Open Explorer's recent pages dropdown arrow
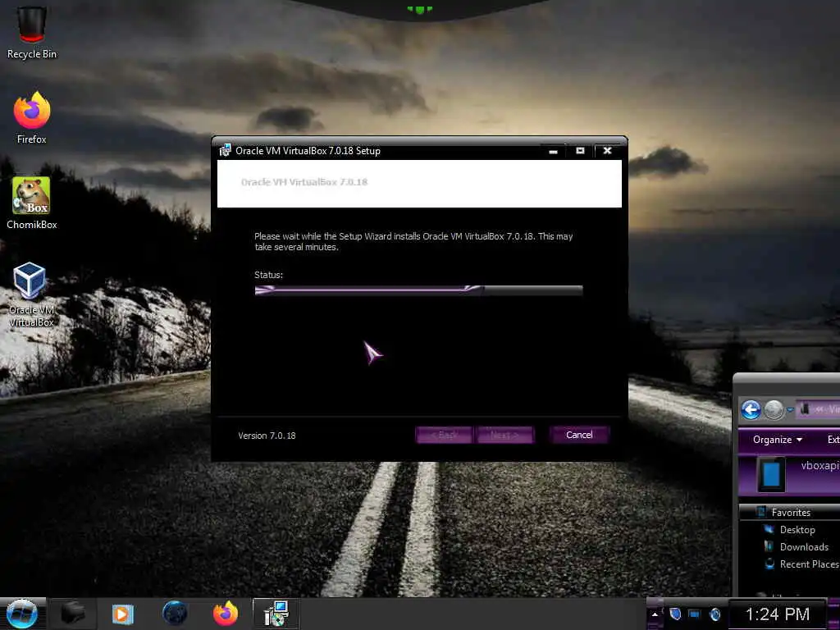The height and width of the screenshot is (630, 840). coord(790,410)
